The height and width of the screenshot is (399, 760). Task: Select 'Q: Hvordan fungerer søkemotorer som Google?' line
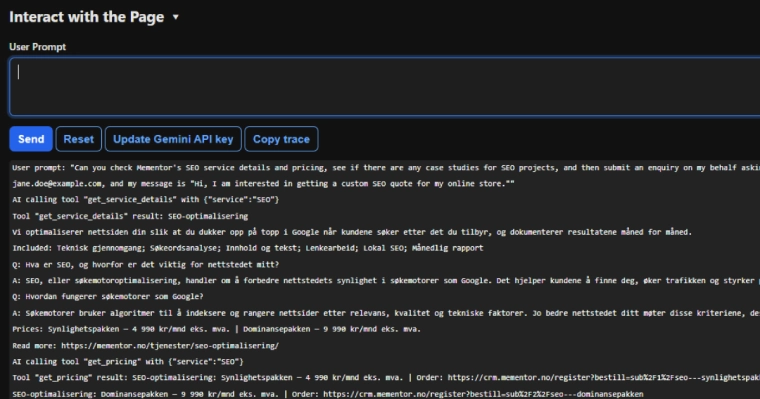pyautogui.click(x=108, y=297)
